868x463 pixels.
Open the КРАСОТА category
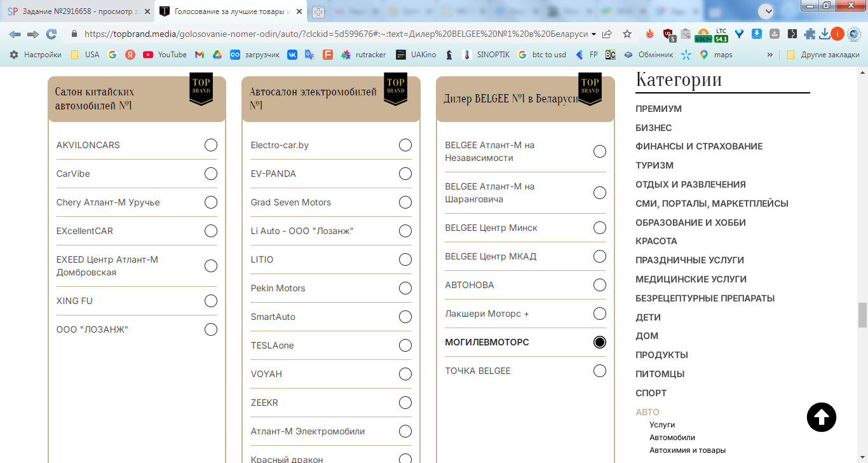(656, 241)
